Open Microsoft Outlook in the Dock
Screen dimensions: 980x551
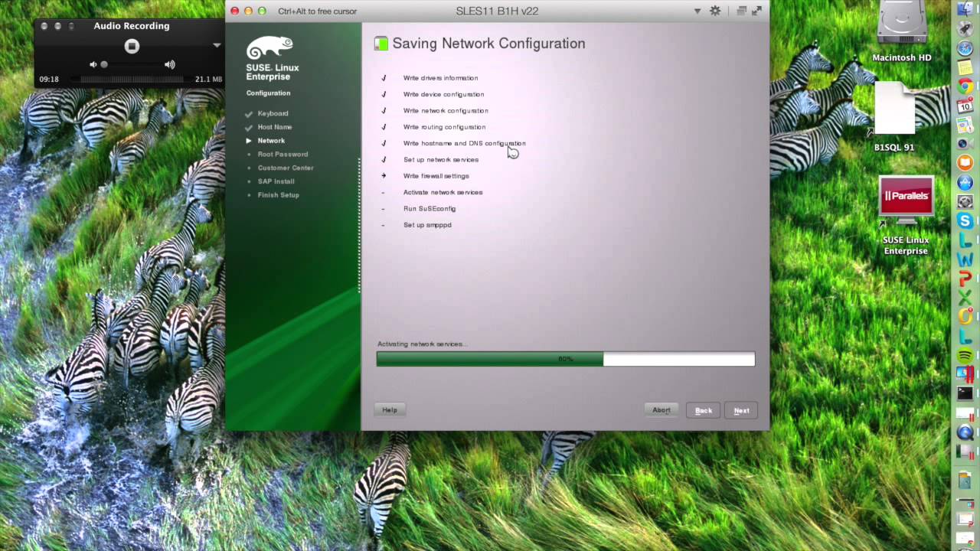tap(965, 317)
